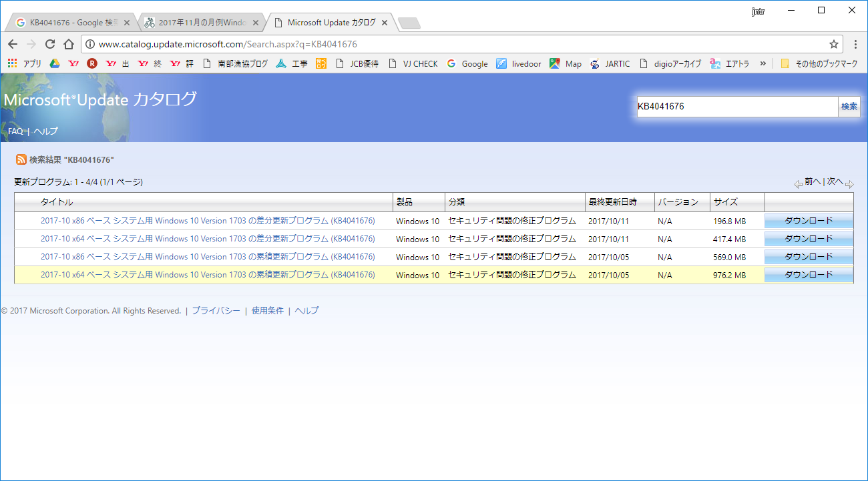Open the Yahoo 出 bookmark
This screenshot has height=481, width=868.
point(118,64)
